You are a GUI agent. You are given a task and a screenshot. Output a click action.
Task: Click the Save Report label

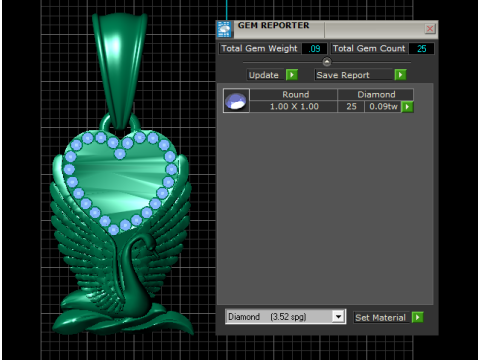(353, 75)
